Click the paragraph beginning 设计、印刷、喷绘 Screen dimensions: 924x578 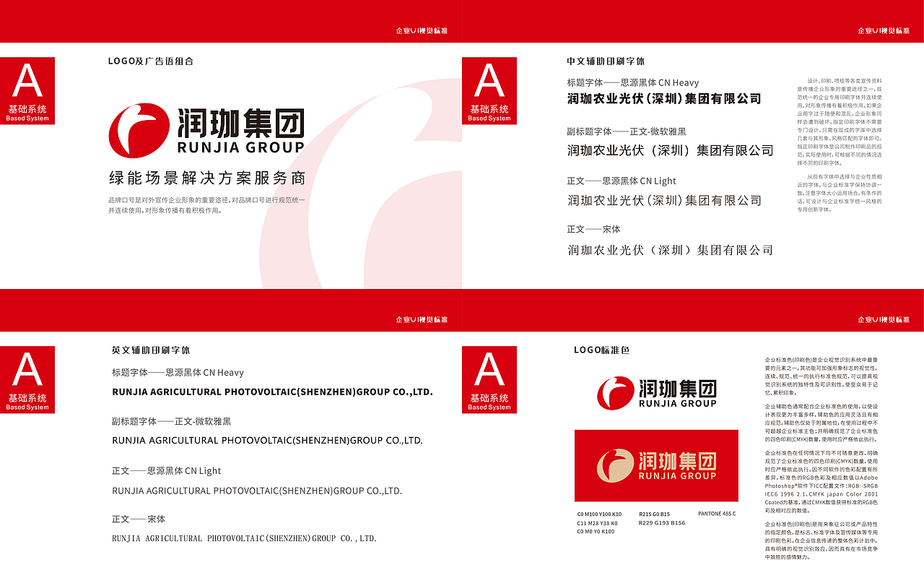click(840, 122)
